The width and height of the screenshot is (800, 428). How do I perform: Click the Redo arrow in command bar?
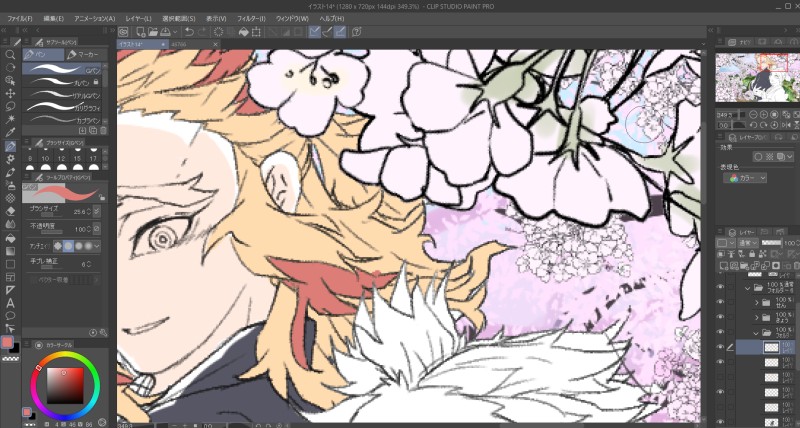[202, 32]
